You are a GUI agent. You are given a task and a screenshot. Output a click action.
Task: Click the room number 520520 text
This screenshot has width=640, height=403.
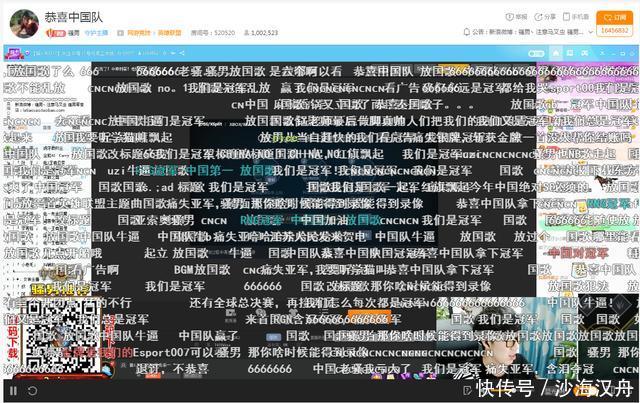pos(213,33)
